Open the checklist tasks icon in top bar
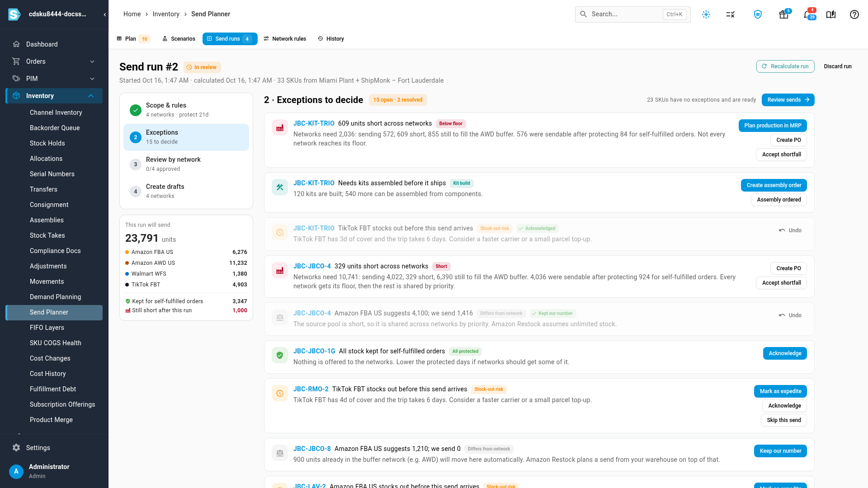 731,14
